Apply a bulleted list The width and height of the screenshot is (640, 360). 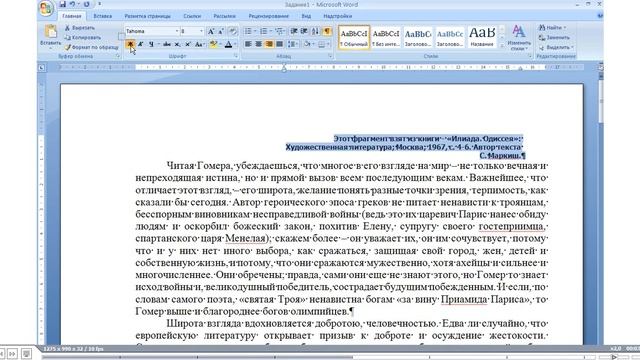point(248,31)
